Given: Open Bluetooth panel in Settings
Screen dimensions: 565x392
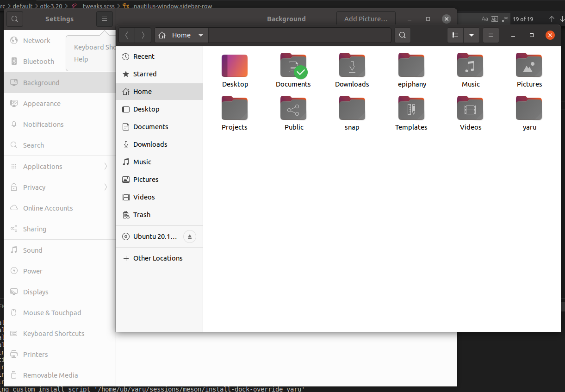Looking at the screenshot, I should pos(60,62).
